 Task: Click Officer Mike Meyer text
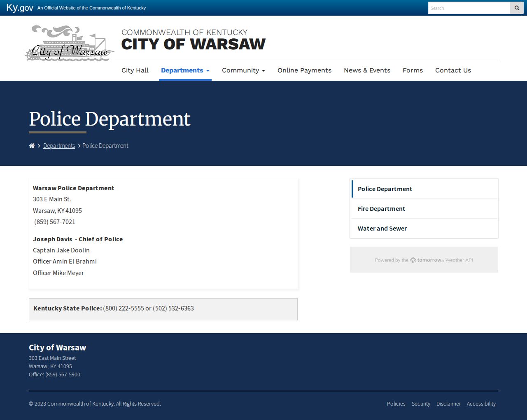coord(58,273)
